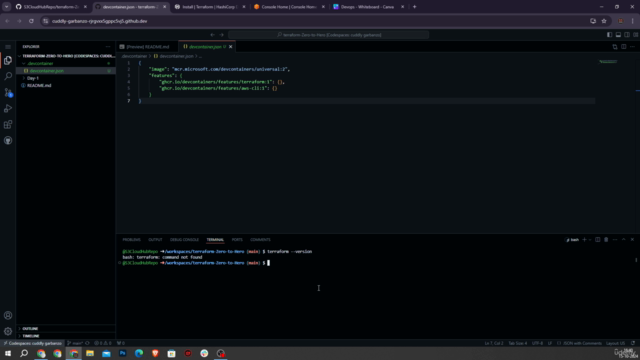The width and height of the screenshot is (640, 360).
Task: Switch to the Ports tab
Action: coord(237,240)
